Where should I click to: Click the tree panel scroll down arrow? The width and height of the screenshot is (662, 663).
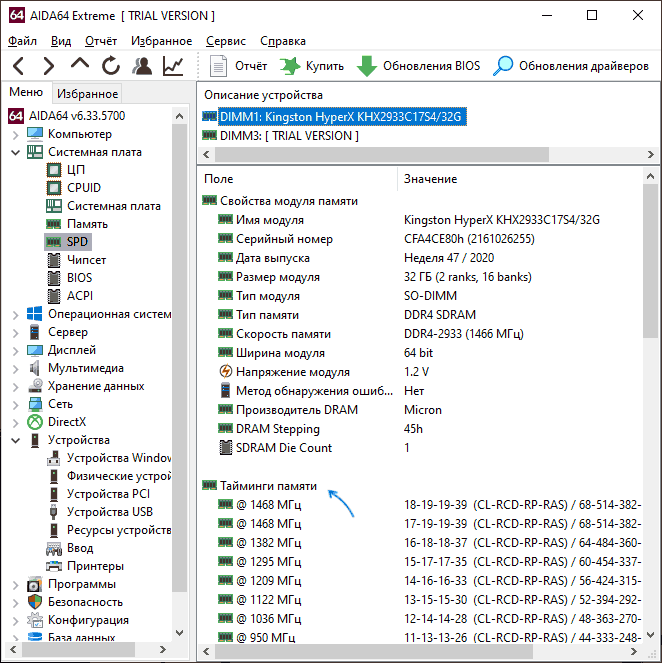(x=179, y=633)
